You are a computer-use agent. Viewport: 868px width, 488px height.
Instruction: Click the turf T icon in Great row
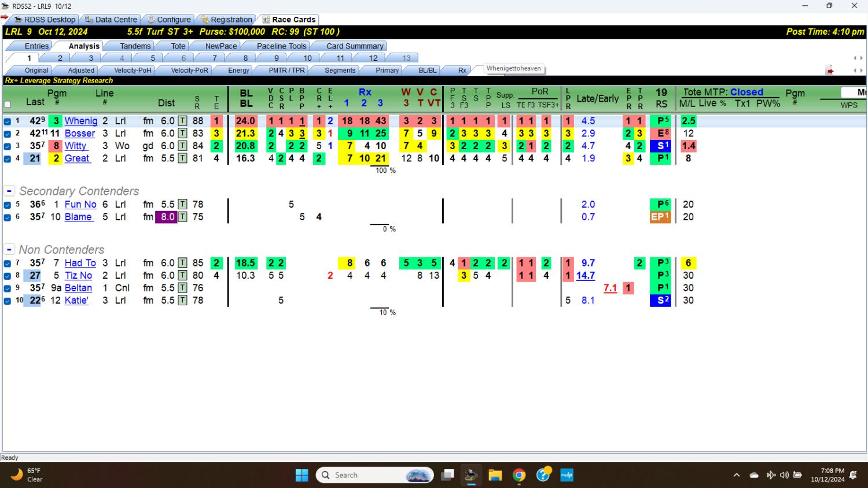(x=182, y=158)
